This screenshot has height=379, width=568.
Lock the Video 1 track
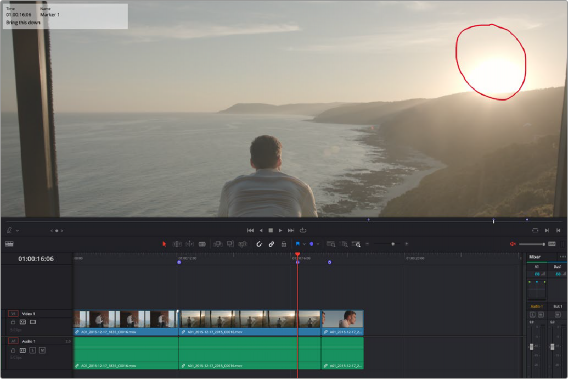[x=13, y=322]
